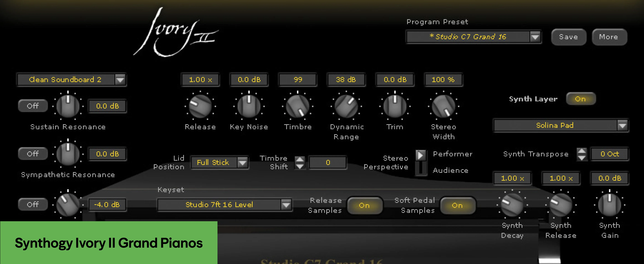Increase the Timbre Shift with up arrow
The image size is (644, 264).
[300, 159]
